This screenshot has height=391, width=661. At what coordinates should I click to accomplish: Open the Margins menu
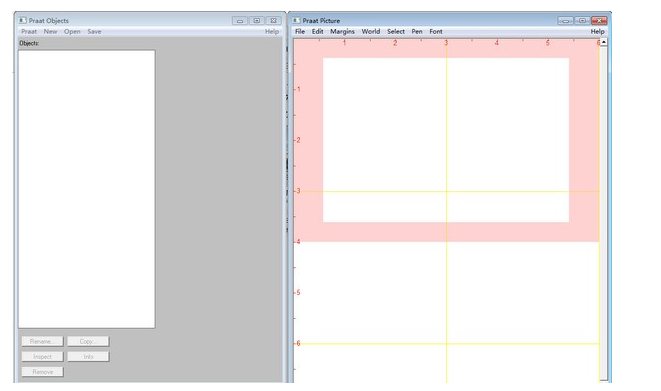(x=342, y=32)
